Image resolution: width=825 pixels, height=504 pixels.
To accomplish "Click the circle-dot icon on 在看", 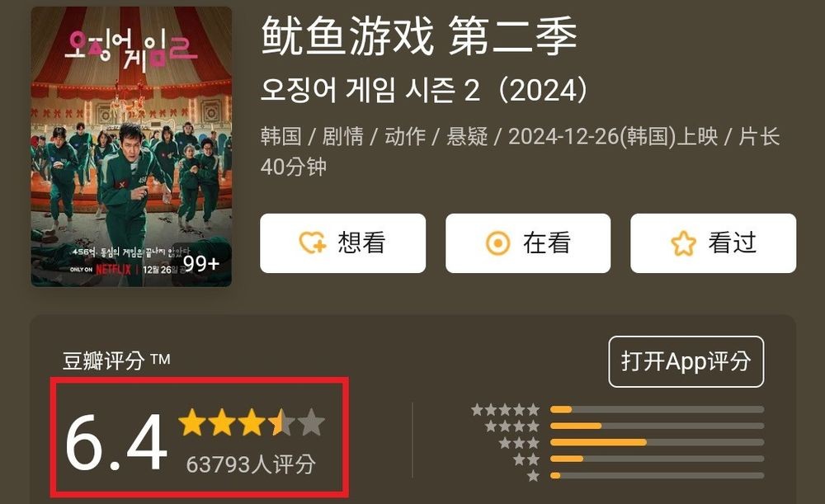I will pos(497,243).
